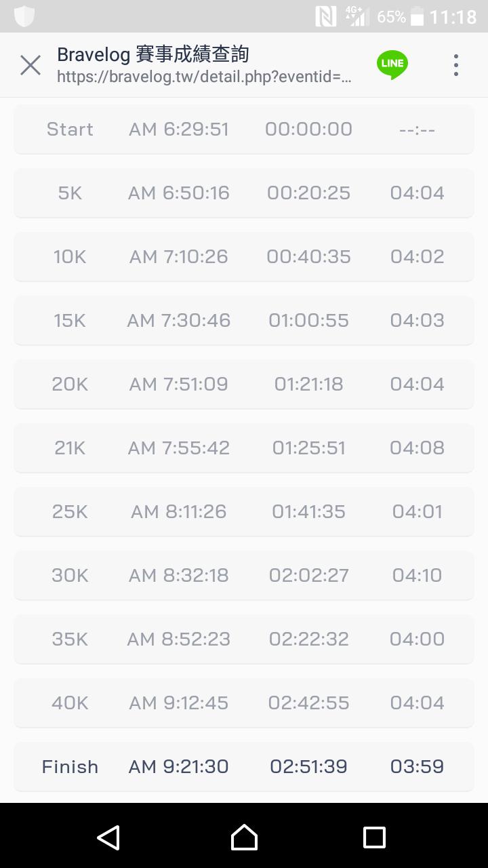Select the 30K split row
This screenshot has width=488, height=868.
pyautogui.click(x=244, y=575)
